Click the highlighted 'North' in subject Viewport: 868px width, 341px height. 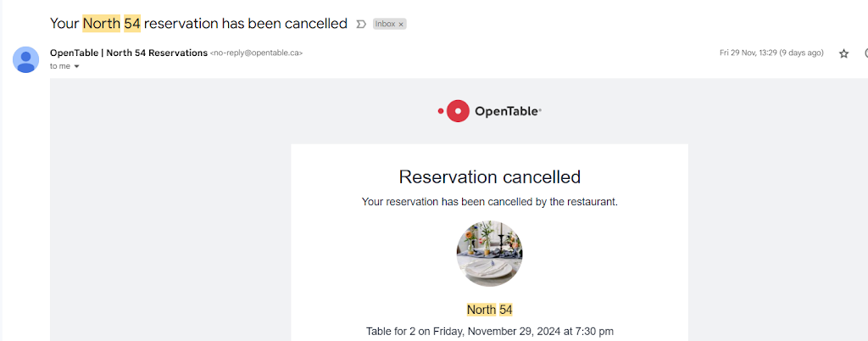click(x=101, y=24)
